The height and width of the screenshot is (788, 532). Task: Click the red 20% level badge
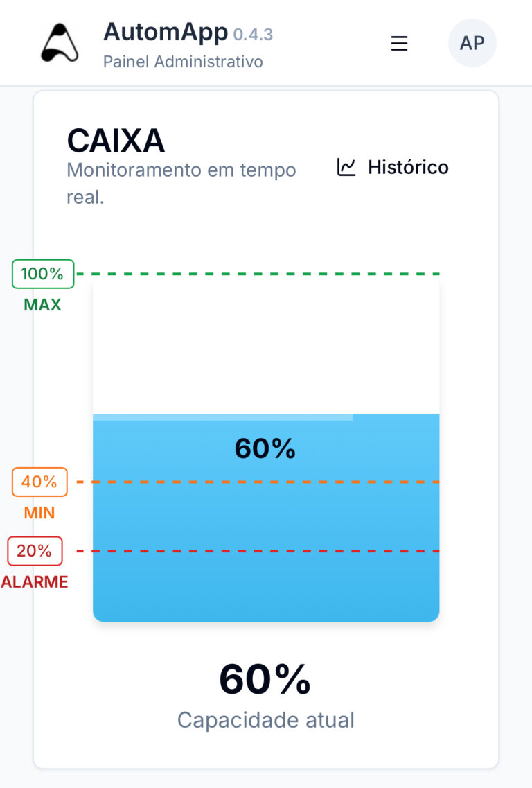(x=35, y=551)
